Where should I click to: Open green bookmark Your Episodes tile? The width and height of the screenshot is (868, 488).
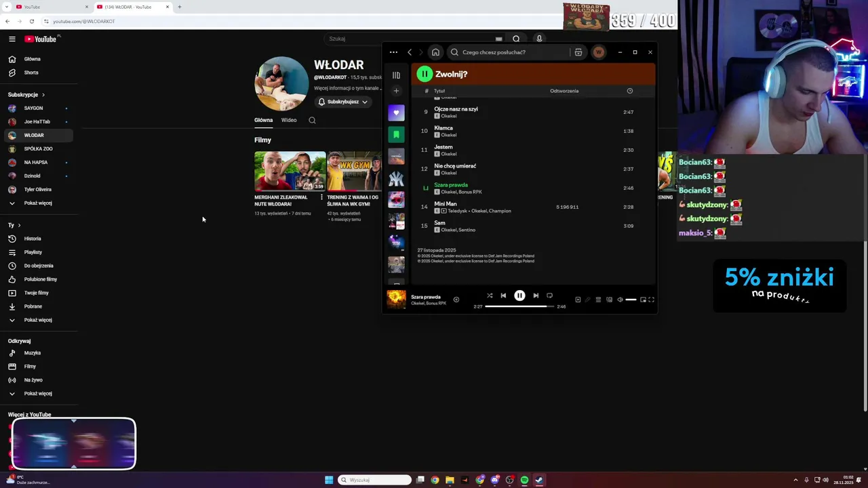click(x=396, y=134)
